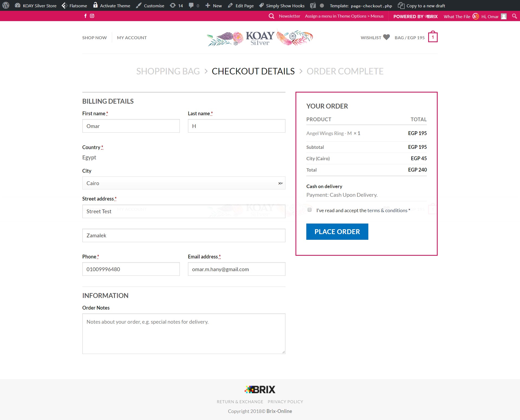520x420 pixels.
Task: Click the updates icon showing 14
Action: point(173,5)
